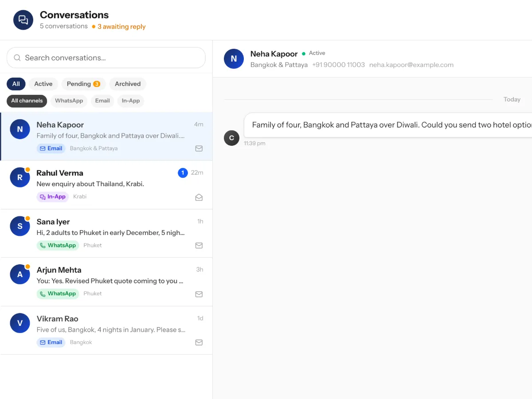Open Sana Iyer's conversation
Screen dimensions: 532x399
click(106, 233)
